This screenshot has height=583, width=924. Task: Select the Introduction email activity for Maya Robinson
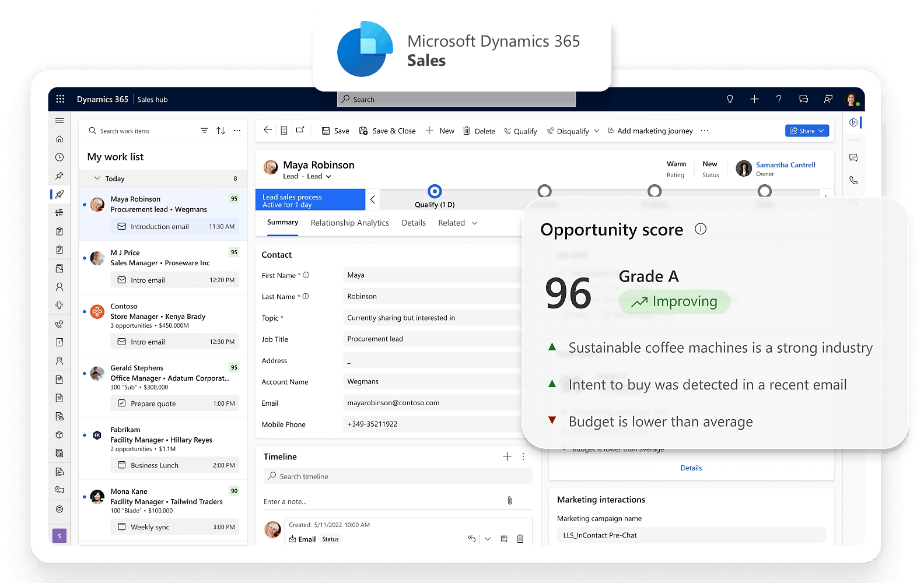pyautogui.click(x=175, y=227)
